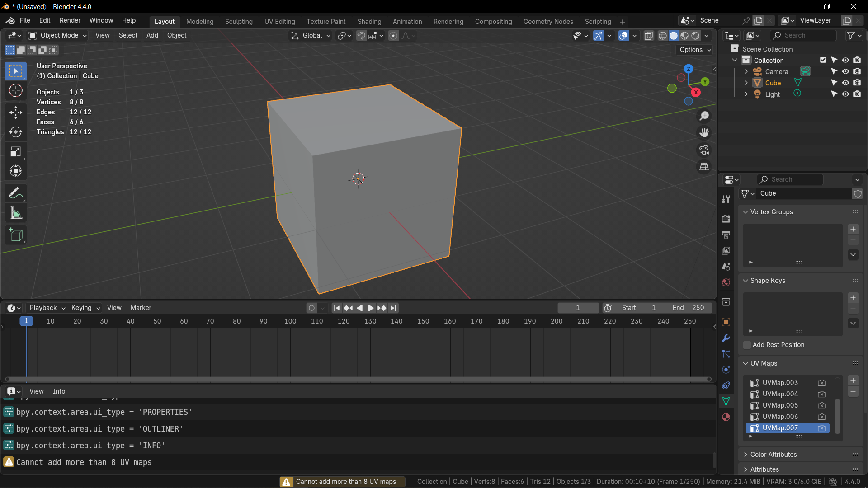868x488 pixels.
Task: Activate the Rotate tool
Action: [16, 132]
